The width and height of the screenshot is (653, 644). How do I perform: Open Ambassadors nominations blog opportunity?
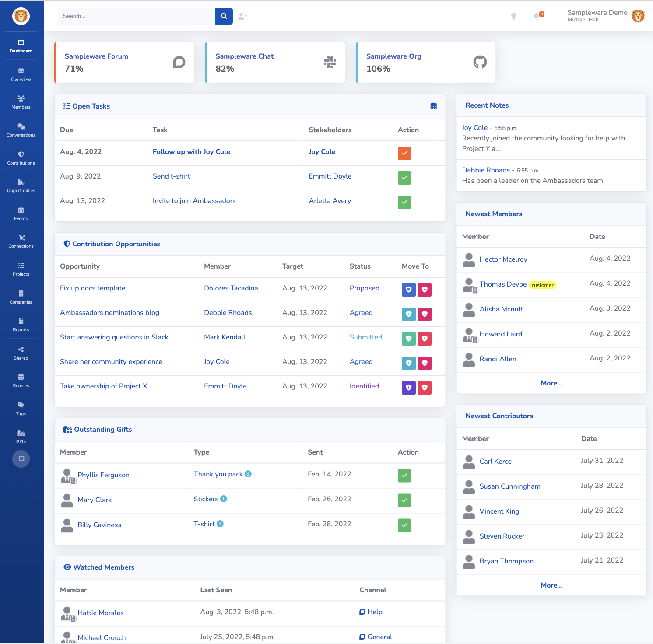109,312
